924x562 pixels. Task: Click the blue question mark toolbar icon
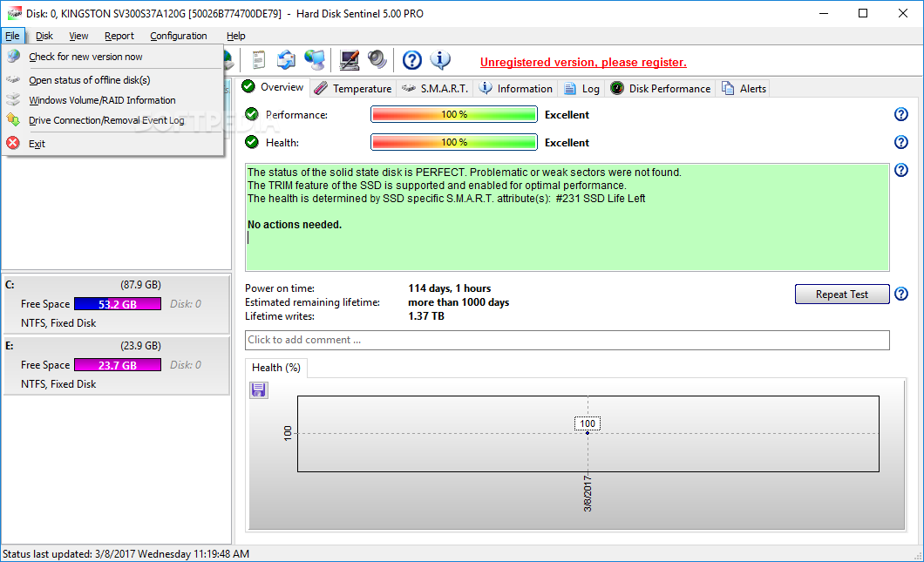[412, 59]
